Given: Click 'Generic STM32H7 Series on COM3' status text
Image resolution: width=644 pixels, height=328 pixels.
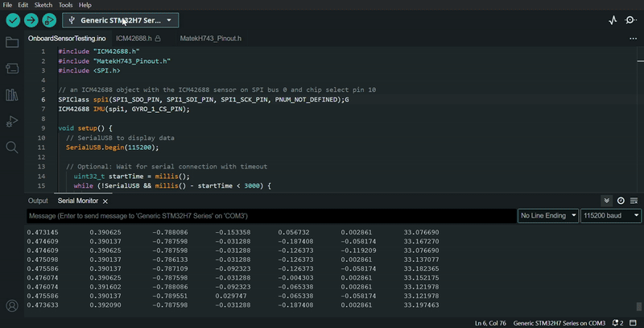Looking at the screenshot, I should tap(559, 323).
